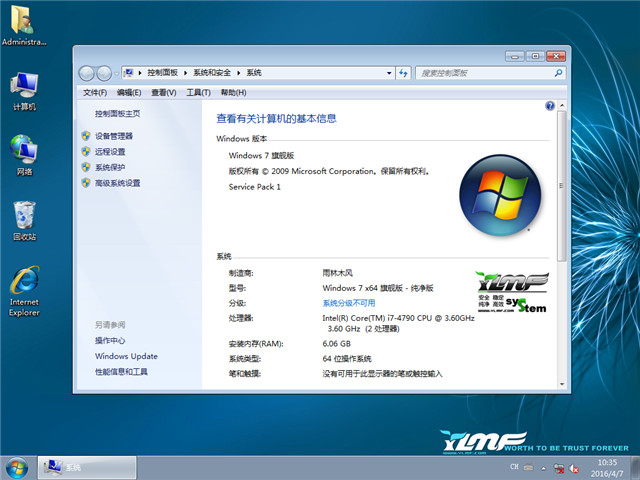Open 操作中心 link
This screenshot has height=480, width=640.
coord(110,340)
